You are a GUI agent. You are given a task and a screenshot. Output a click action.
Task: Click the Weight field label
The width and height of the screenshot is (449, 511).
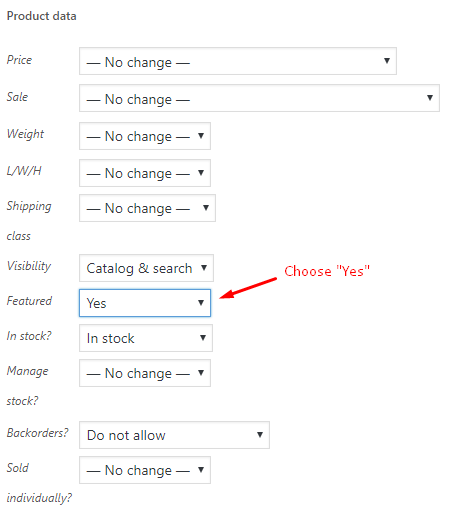25,134
